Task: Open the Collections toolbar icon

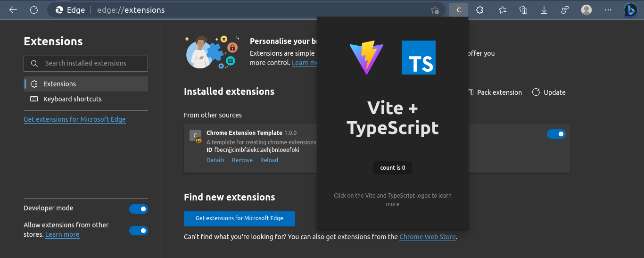Action: (523, 10)
